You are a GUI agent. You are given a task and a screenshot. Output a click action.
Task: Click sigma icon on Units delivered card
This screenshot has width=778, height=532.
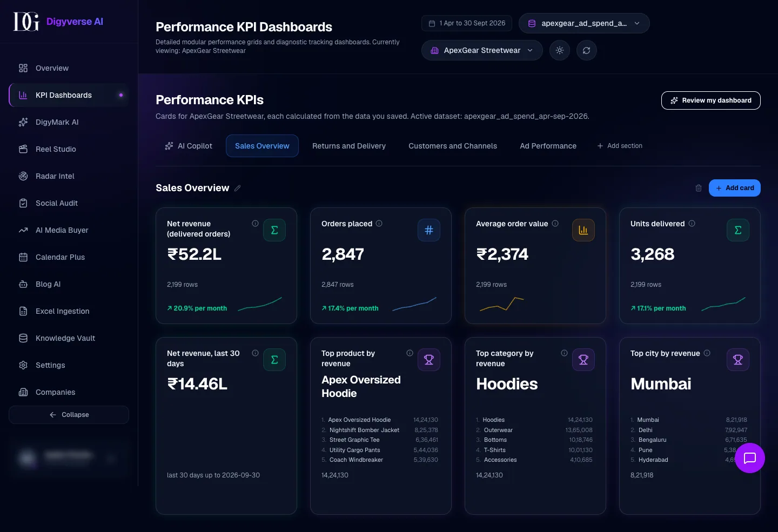[x=738, y=230]
